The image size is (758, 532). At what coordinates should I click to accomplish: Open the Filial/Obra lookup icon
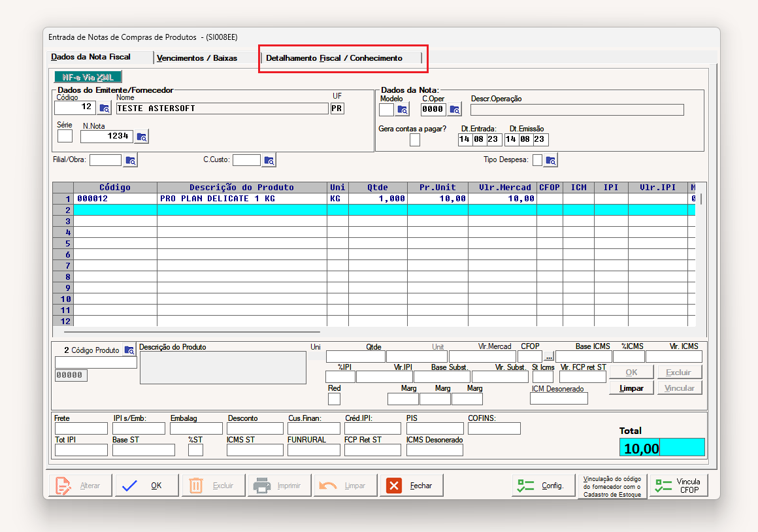(131, 160)
